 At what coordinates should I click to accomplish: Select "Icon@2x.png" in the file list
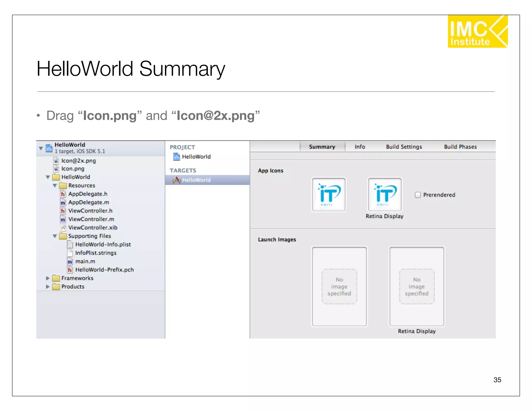pos(79,161)
